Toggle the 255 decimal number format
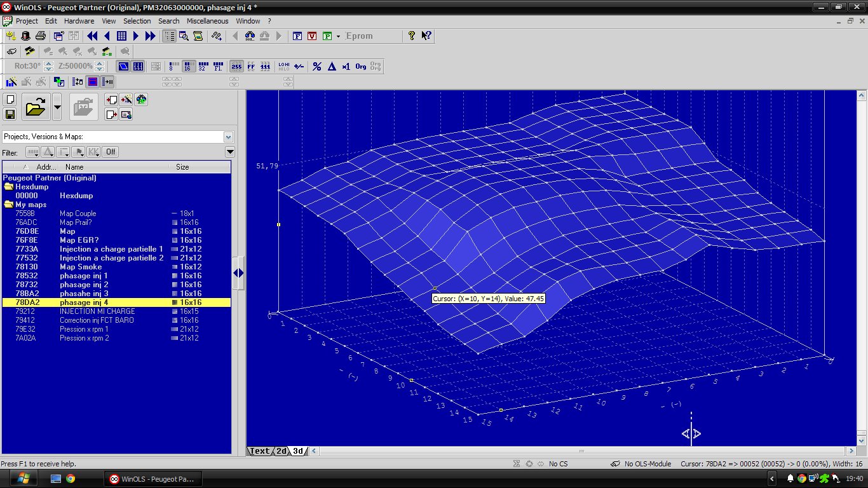The image size is (868, 488). click(236, 67)
